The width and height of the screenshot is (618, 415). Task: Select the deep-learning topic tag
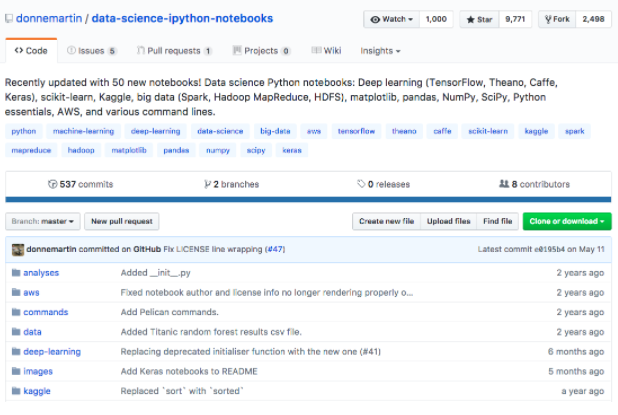tap(155, 131)
